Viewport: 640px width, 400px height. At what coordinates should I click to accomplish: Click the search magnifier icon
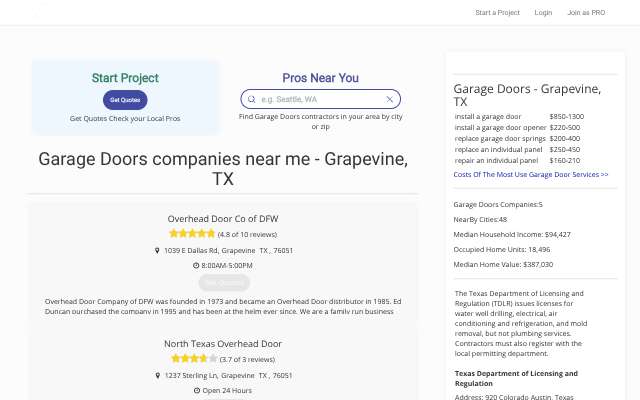[x=252, y=99]
